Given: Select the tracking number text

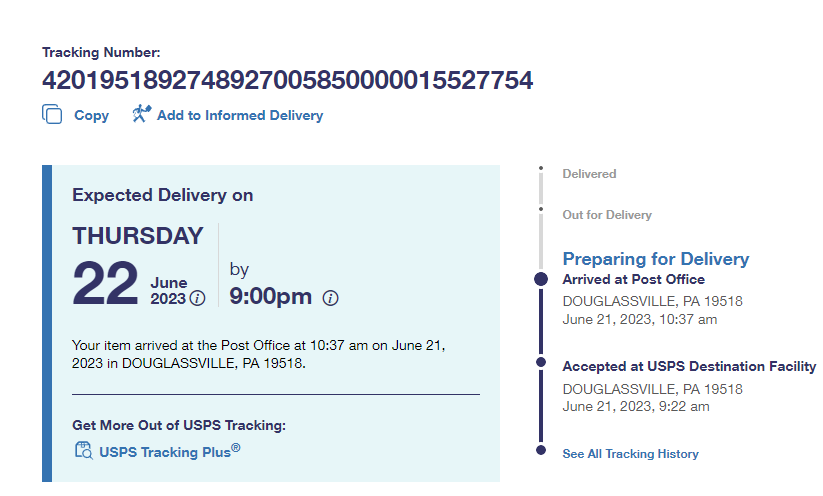Looking at the screenshot, I should point(287,80).
